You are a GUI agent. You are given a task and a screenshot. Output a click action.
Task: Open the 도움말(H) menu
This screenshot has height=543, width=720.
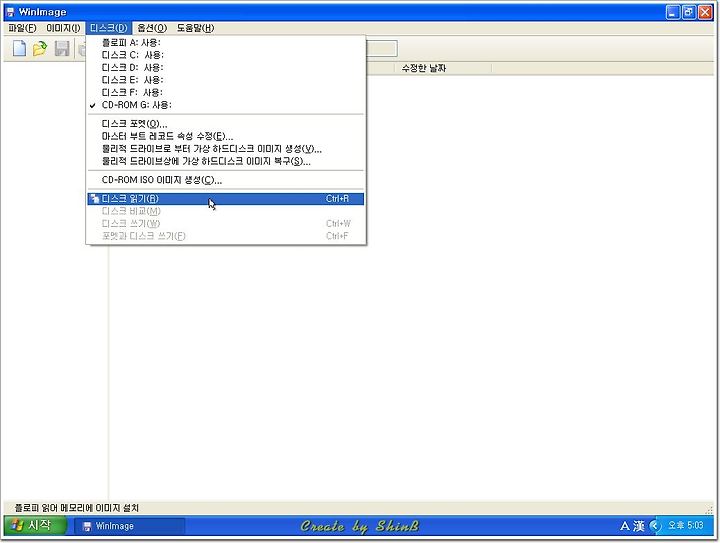tap(195, 28)
